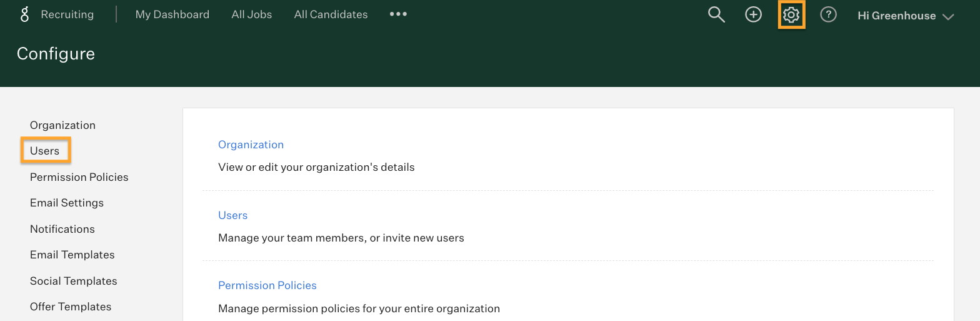Image resolution: width=980 pixels, height=321 pixels.
Task: Open the Configure gear icon
Action: (x=791, y=14)
